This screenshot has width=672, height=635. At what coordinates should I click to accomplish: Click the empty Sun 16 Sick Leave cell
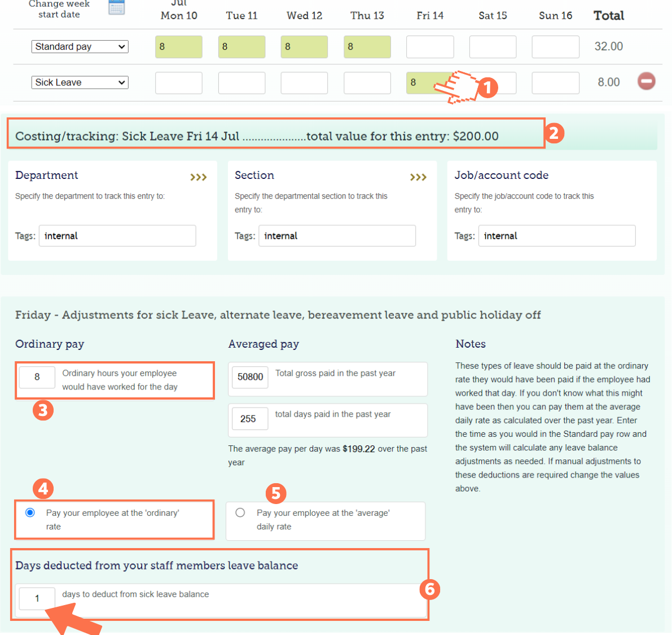coord(555,82)
